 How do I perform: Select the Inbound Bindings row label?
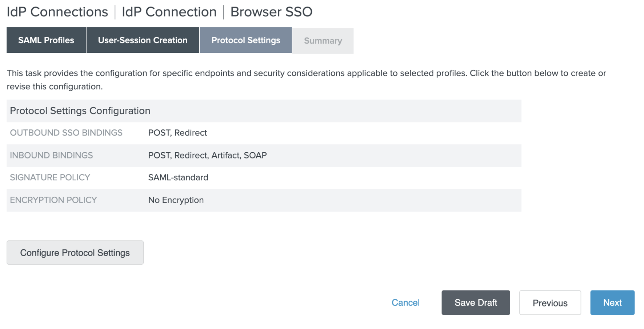click(51, 156)
